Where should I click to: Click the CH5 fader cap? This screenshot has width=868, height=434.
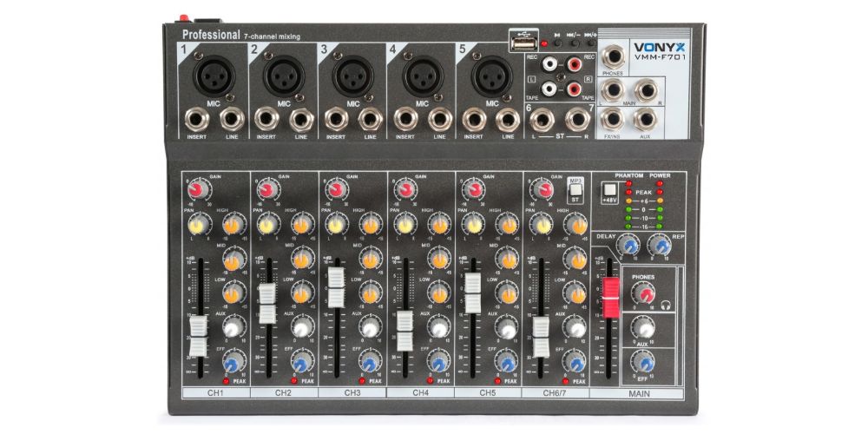[x=473, y=293]
